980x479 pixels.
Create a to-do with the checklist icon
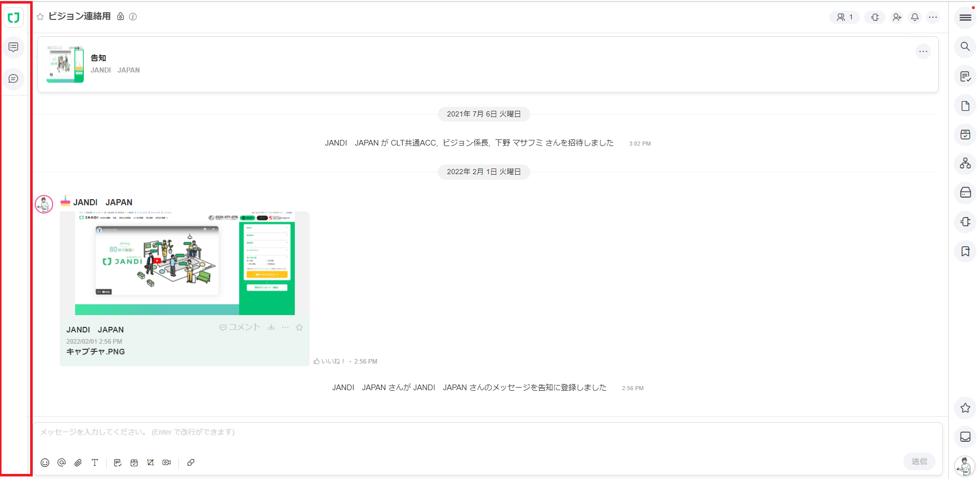(118, 463)
